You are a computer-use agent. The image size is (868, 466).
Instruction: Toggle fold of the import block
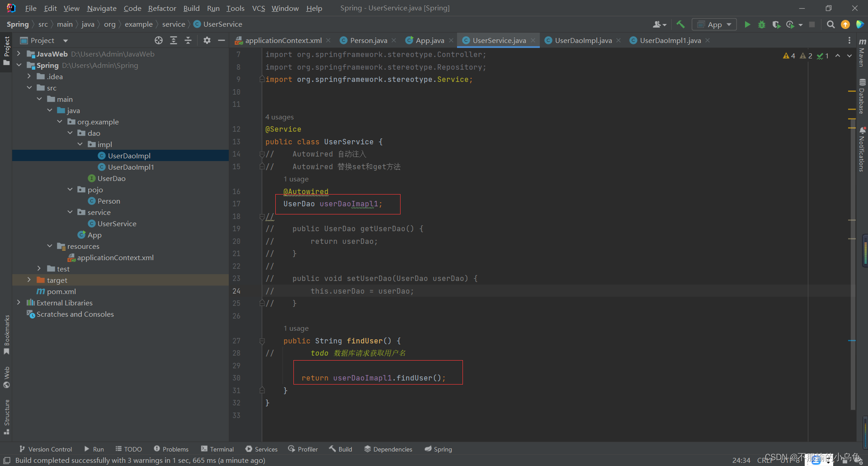point(262,79)
